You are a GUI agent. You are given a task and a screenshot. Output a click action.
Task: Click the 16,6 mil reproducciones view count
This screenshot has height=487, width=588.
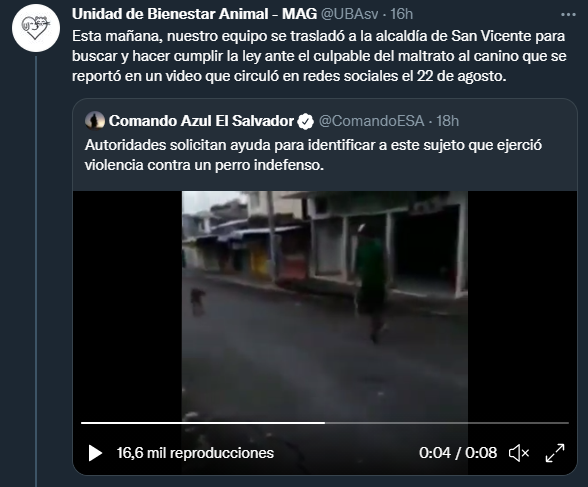coord(195,453)
